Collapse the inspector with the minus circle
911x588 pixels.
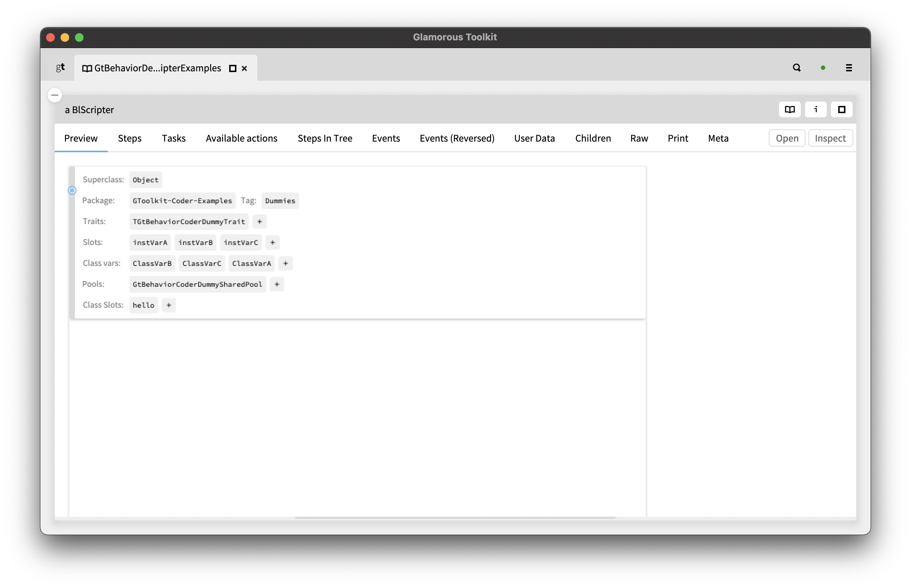(x=55, y=95)
